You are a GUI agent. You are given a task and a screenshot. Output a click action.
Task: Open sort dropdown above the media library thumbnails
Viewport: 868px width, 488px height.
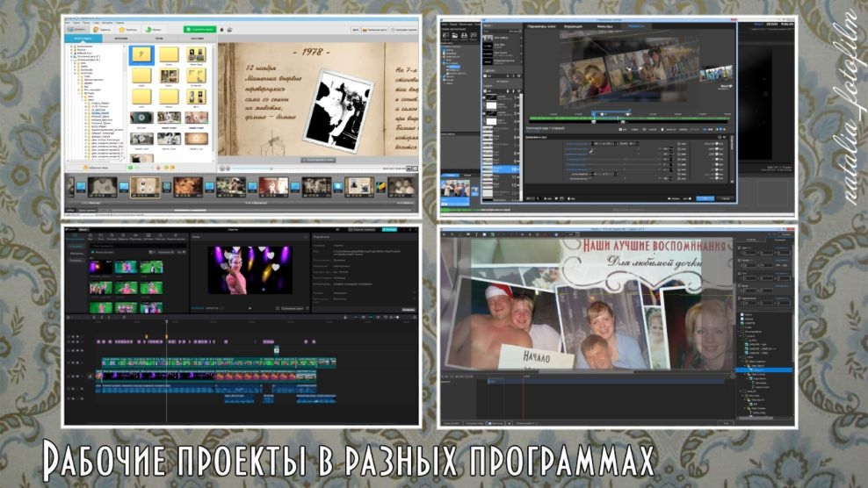pyautogui.click(x=166, y=252)
